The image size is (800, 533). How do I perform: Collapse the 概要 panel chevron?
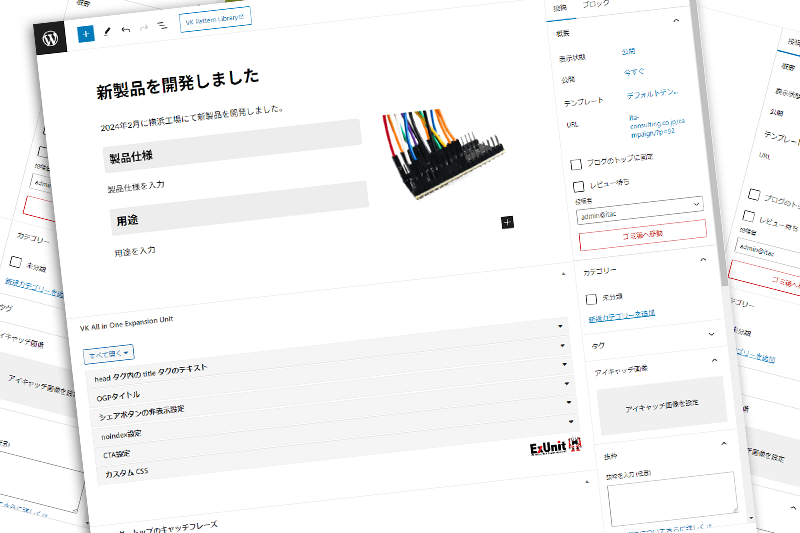(677, 20)
